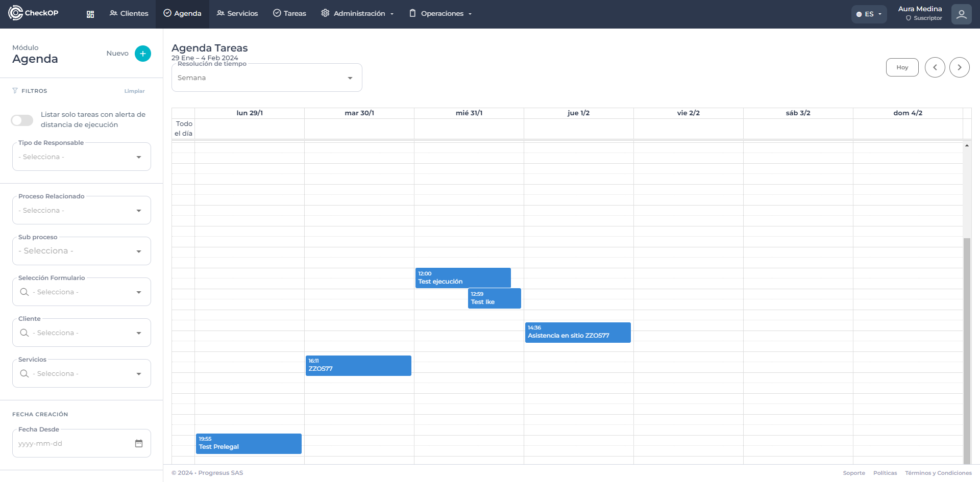Screen dimensions: 980x482
Task: Open Términos y Condiciones link
Action: click(x=938, y=473)
